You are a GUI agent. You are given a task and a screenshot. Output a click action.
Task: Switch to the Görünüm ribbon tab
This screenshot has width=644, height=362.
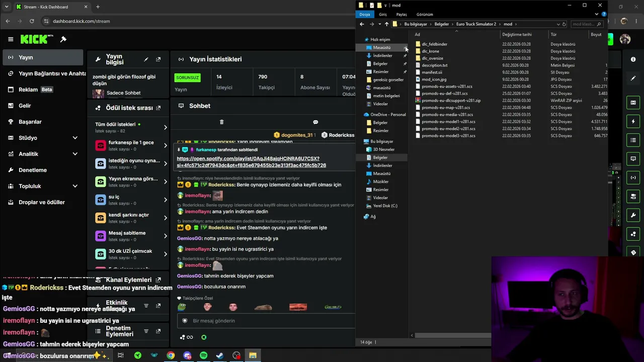coord(425,15)
